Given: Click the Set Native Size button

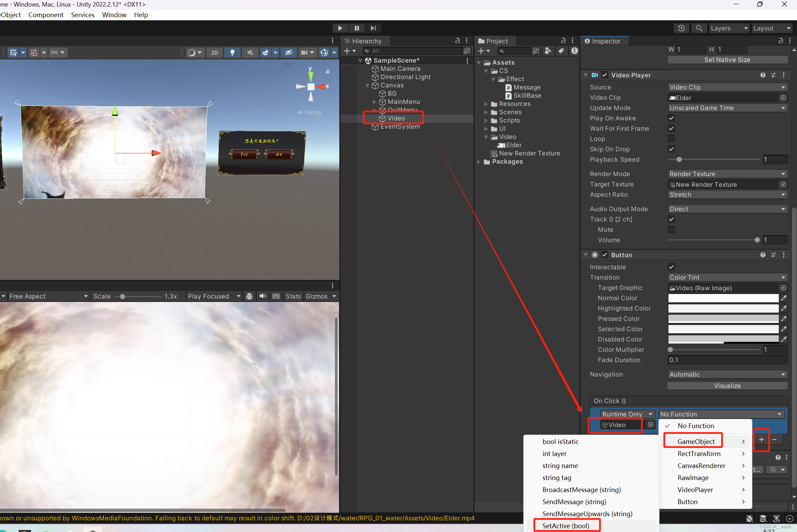Looking at the screenshot, I should [x=727, y=59].
